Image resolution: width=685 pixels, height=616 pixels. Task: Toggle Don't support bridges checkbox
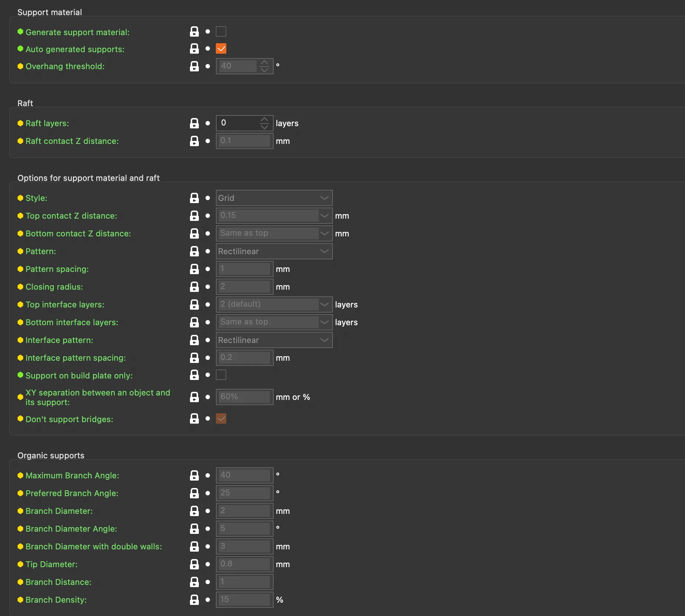(221, 418)
